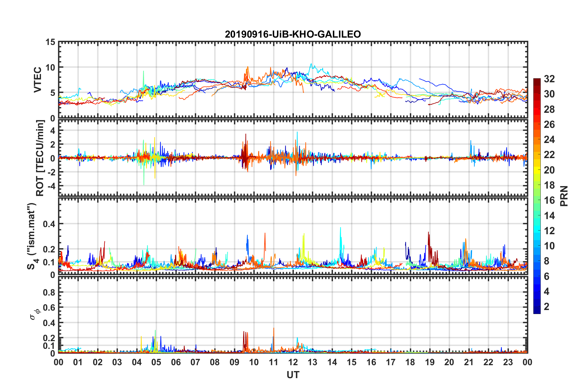The width and height of the screenshot is (586, 392).
Task: Select the UT x-axis label
Action: pos(293,375)
